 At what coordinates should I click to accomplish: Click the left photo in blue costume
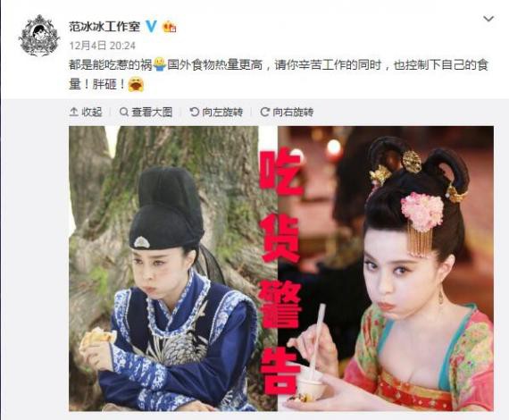point(163,268)
